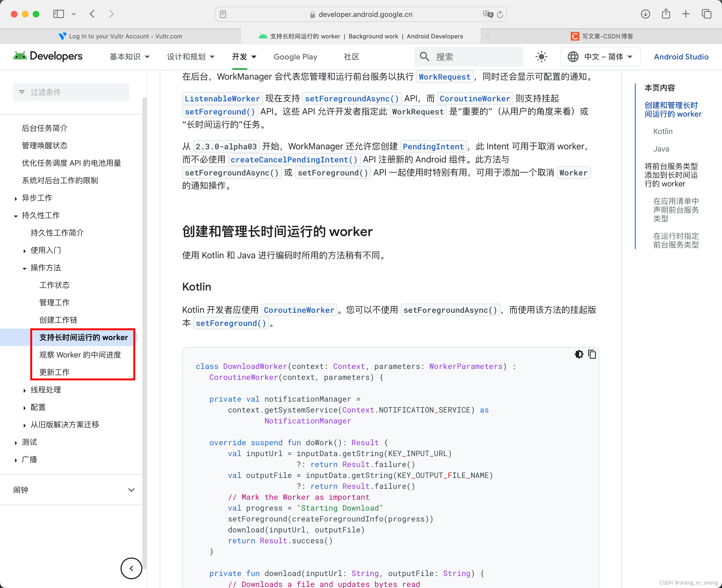
Task: Jump to 在运行时指定前台服务类型 section
Action: click(x=676, y=240)
